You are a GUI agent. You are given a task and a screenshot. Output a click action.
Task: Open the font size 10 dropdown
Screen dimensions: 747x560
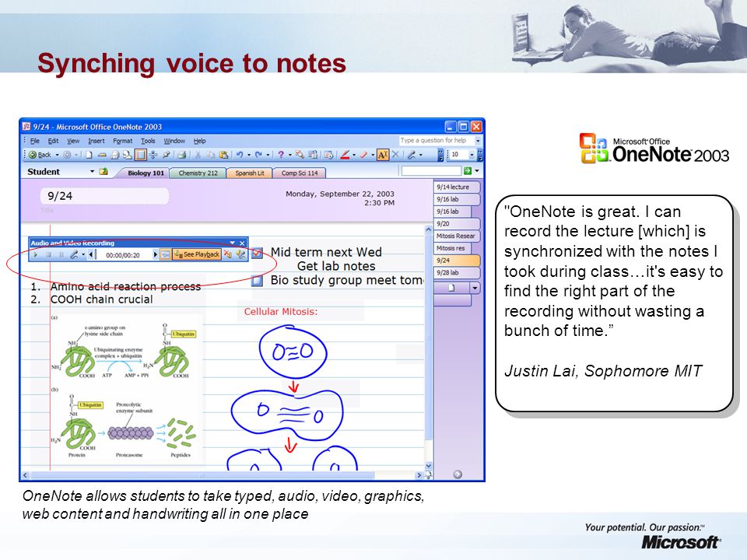[472, 155]
